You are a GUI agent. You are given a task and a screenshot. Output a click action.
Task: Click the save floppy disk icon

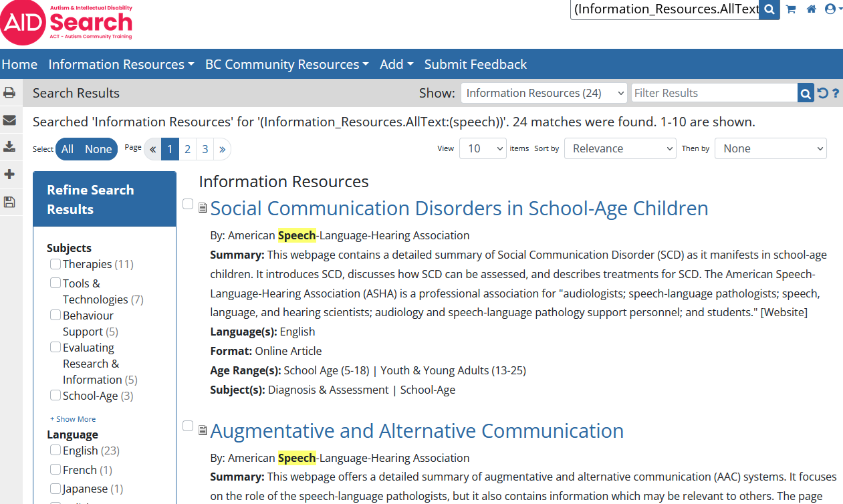pyautogui.click(x=9, y=202)
